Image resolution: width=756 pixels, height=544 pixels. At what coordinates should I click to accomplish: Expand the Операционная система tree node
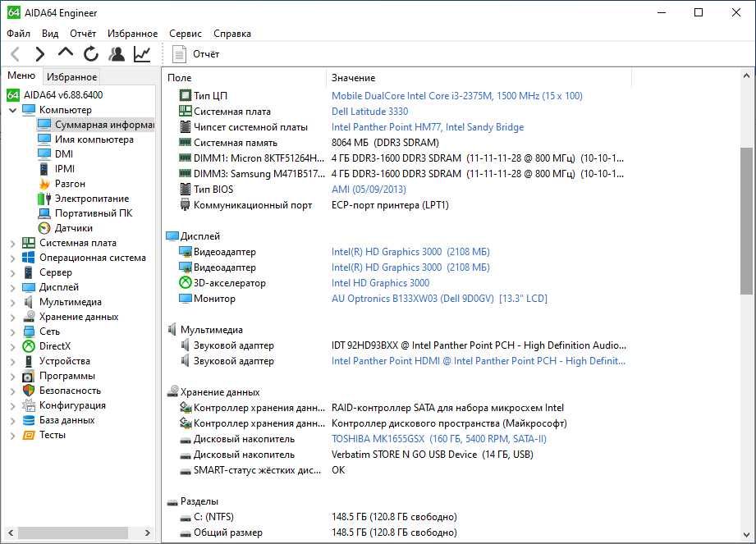point(13,258)
